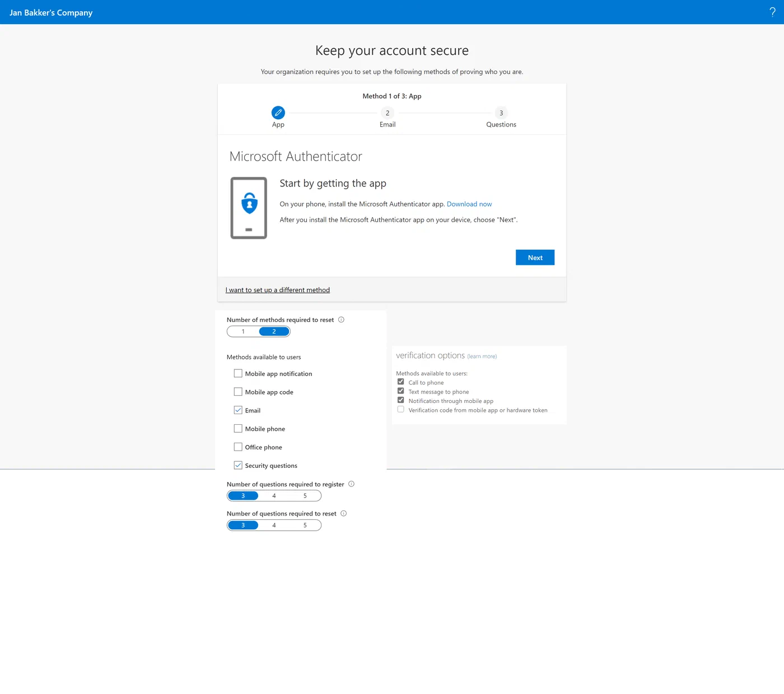Set questions required to reset to 4
Viewport: 784px width, 694px height.
(x=274, y=525)
